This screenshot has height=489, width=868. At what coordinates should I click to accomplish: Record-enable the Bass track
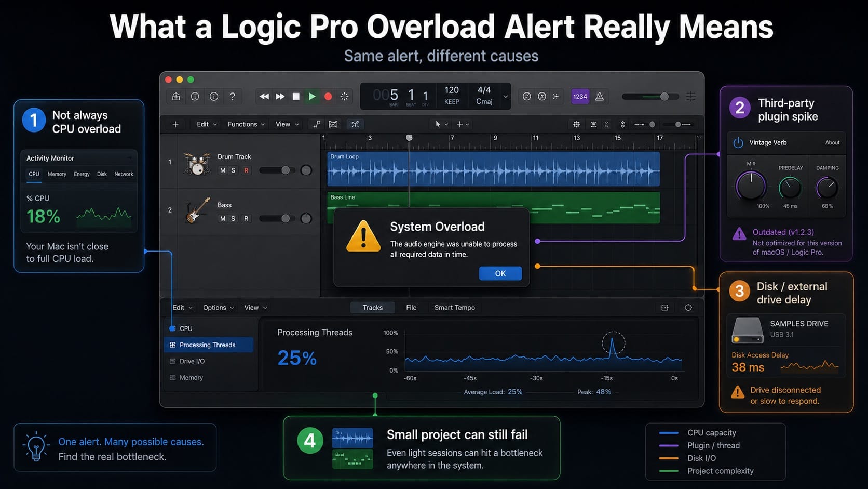pos(246,219)
